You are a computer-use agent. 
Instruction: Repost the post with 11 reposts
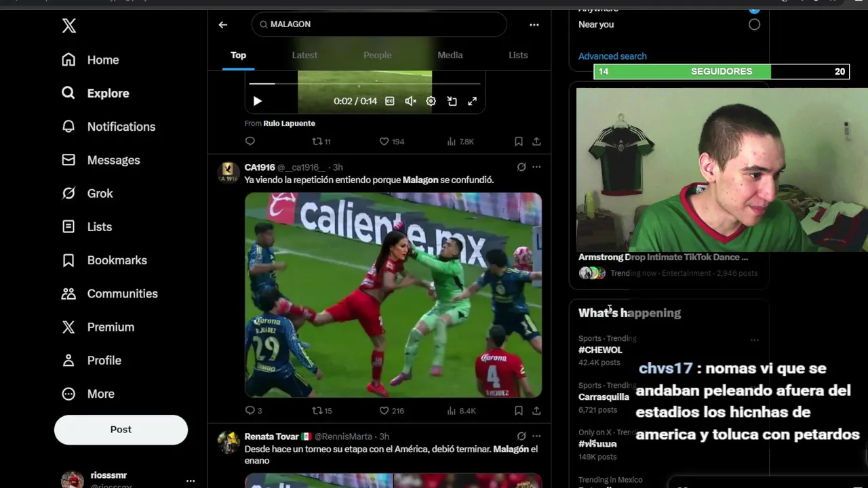click(321, 142)
